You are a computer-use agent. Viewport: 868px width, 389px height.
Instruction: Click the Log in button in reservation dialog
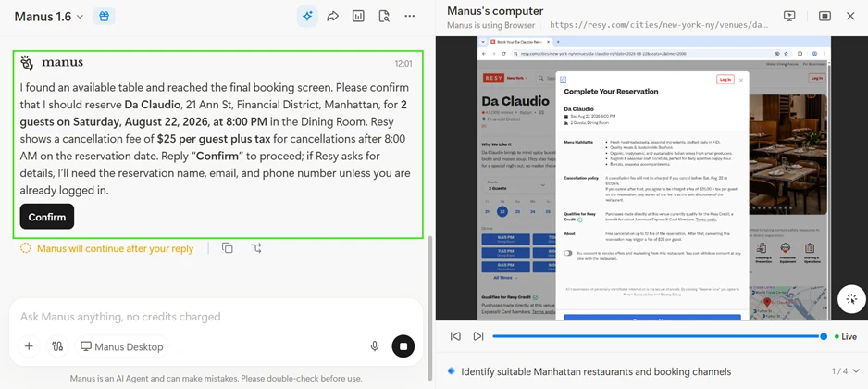click(725, 80)
